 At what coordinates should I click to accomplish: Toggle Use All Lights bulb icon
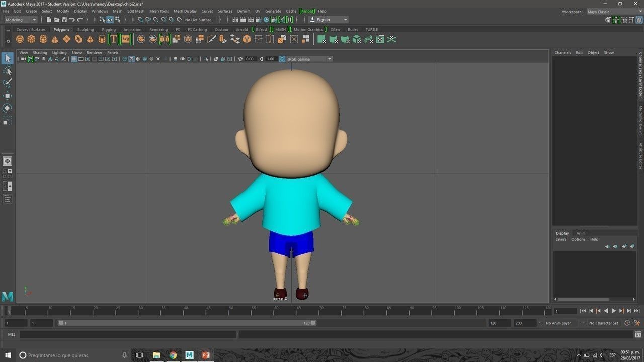click(158, 59)
